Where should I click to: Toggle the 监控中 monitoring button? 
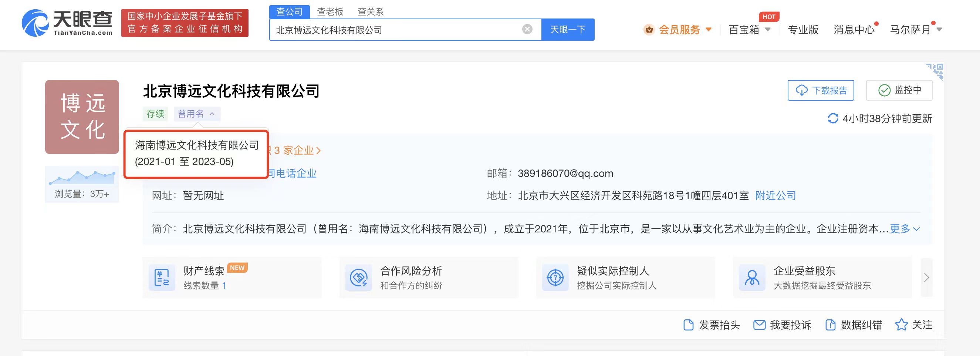[899, 90]
